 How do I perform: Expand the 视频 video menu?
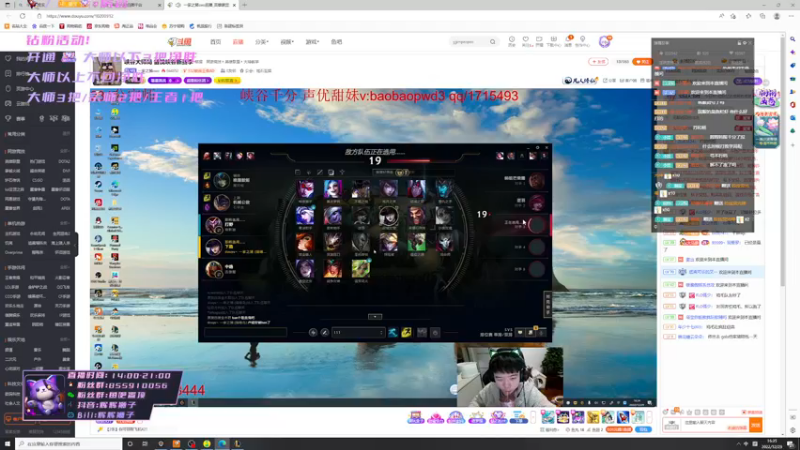pyautogui.click(x=287, y=42)
